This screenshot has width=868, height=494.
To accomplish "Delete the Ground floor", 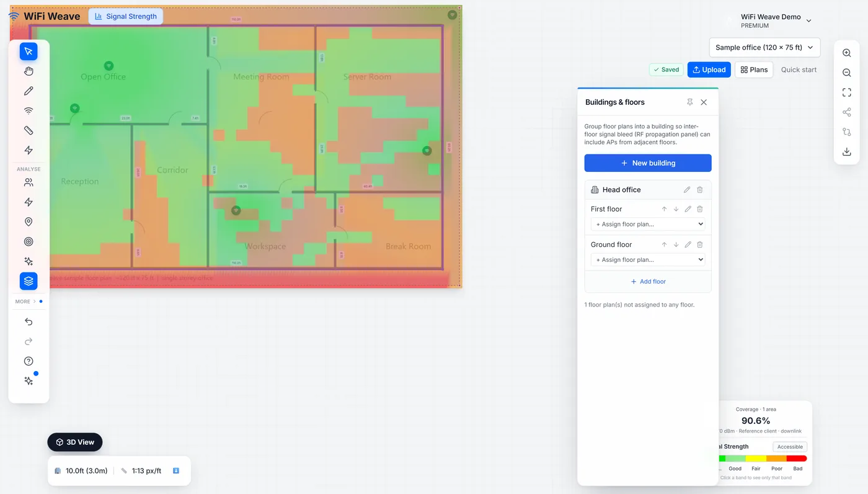I will [700, 245].
